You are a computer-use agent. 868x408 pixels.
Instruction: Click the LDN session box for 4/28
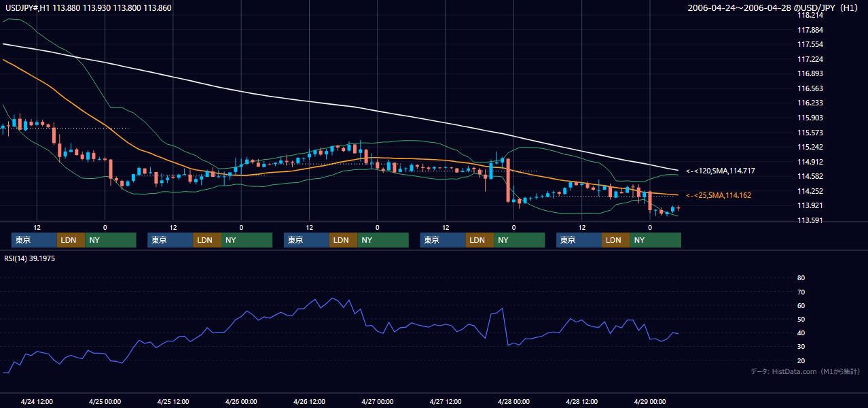[x=615, y=240]
